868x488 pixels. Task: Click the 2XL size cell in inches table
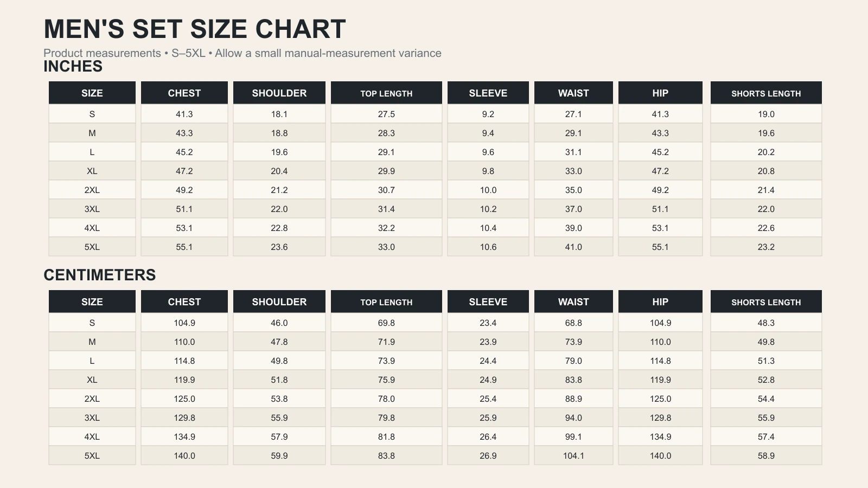pos(92,190)
